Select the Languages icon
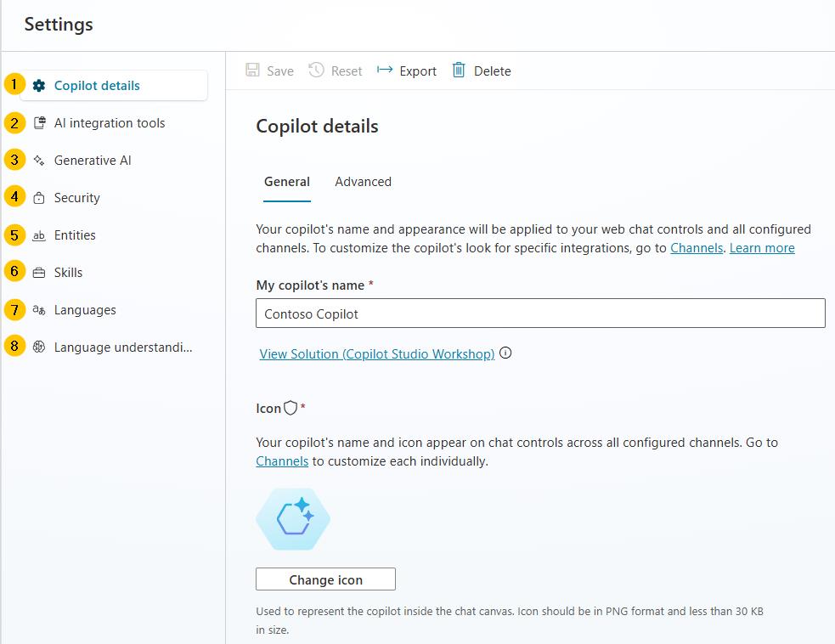 coord(37,309)
